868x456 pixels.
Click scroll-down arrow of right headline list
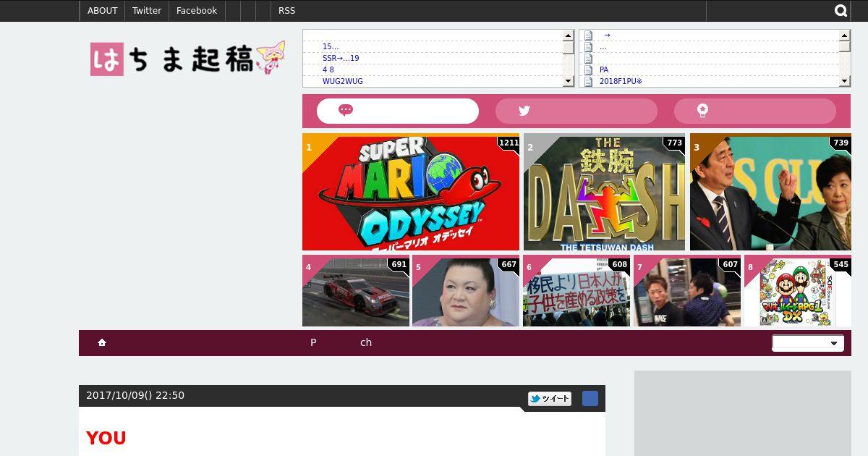tap(845, 81)
